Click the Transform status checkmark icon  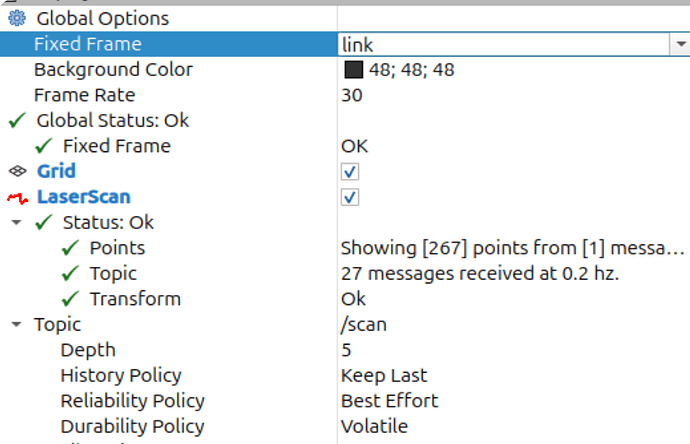point(69,299)
